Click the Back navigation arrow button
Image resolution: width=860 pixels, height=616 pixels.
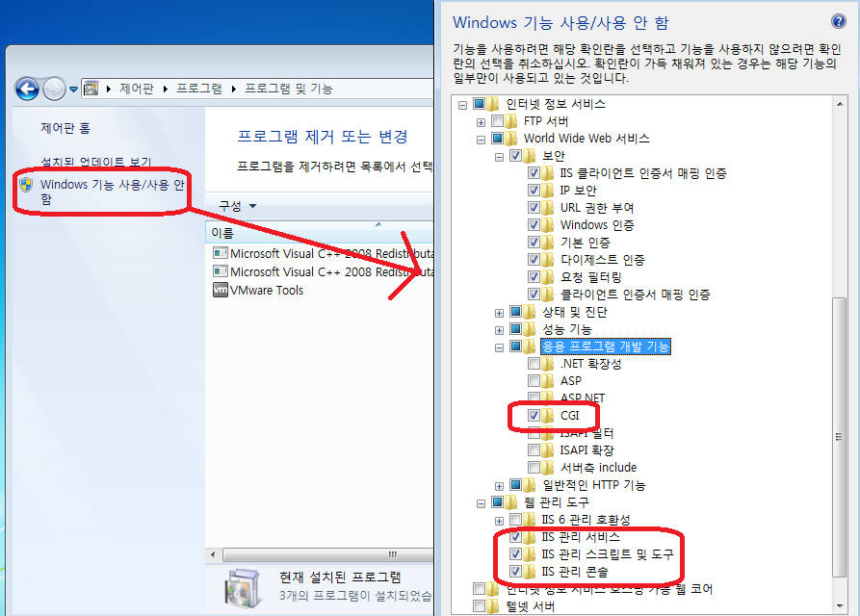[x=27, y=89]
